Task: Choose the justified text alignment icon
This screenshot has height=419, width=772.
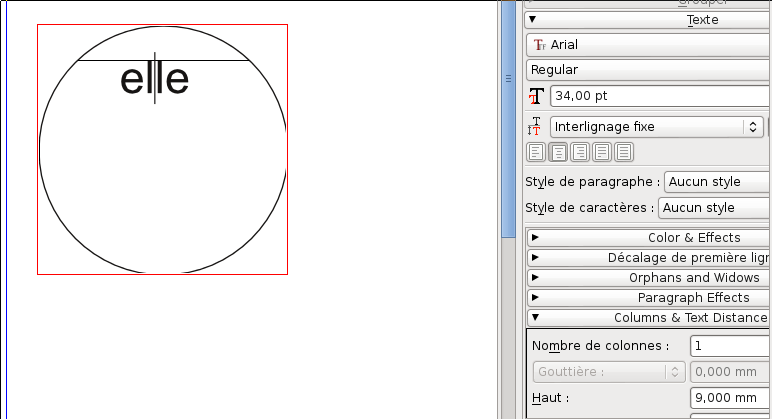Action: (x=602, y=152)
